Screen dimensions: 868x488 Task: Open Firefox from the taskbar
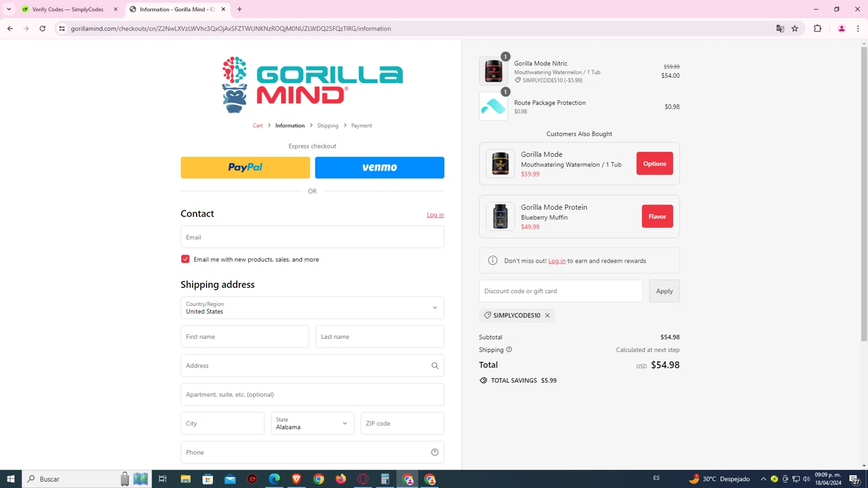(x=341, y=479)
